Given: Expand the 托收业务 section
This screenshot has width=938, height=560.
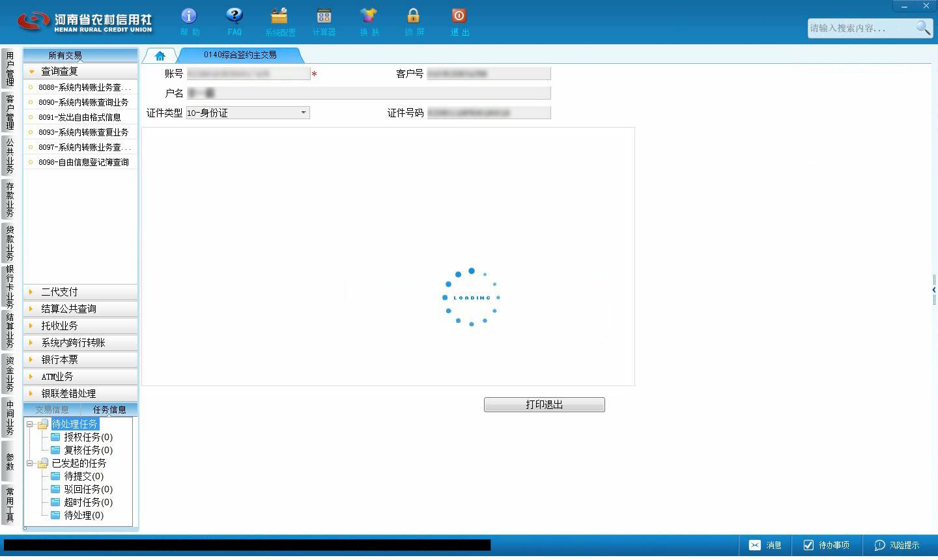Looking at the screenshot, I should point(80,326).
